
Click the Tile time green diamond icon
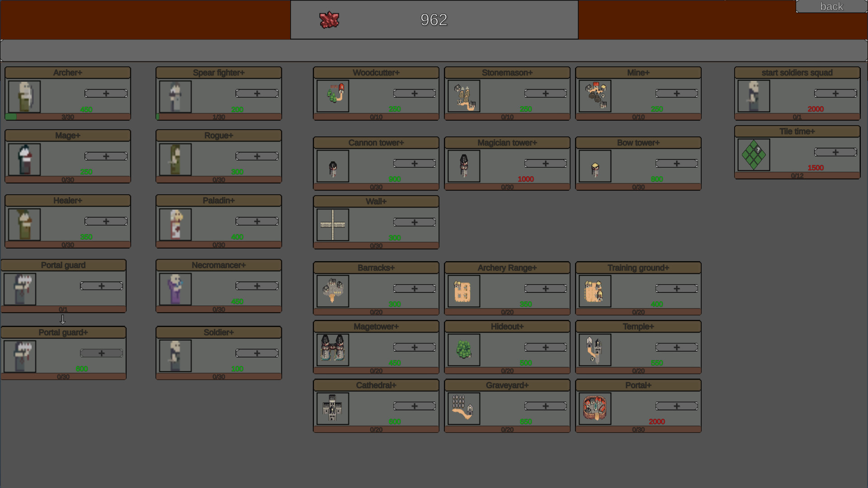(754, 155)
